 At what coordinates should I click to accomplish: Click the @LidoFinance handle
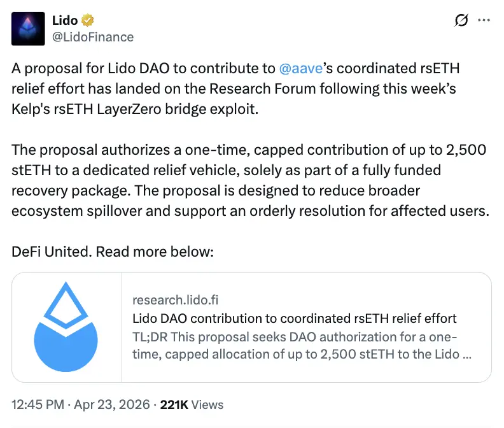click(x=92, y=37)
